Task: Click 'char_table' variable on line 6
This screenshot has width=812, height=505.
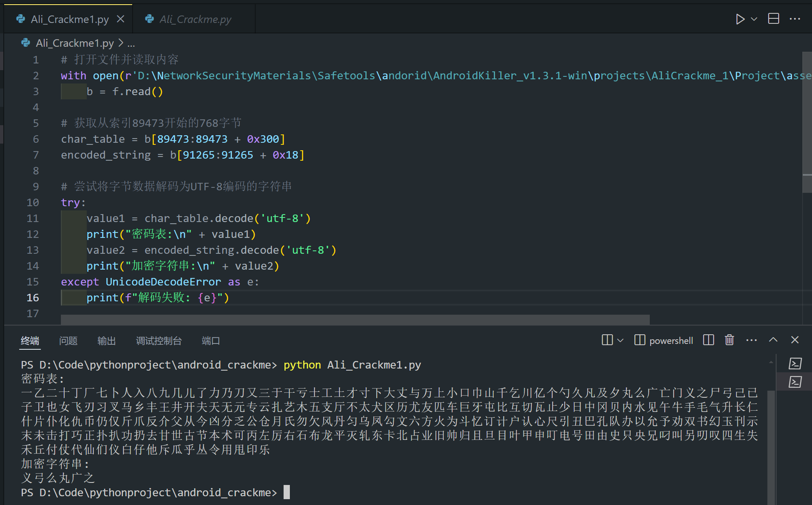Action: (x=93, y=139)
